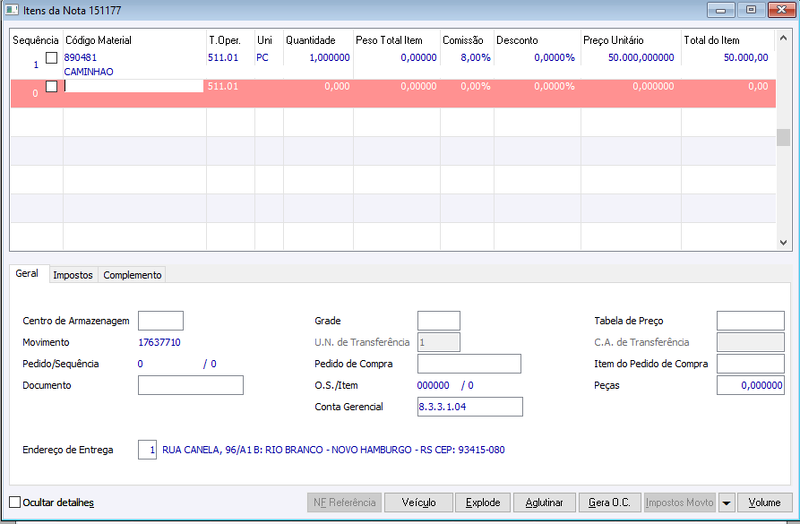The image size is (800, 524).
Task: Click the Código Material column header
Action: click(x=98, y=40)
